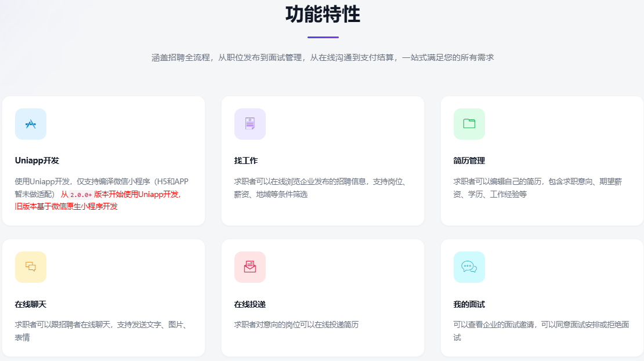Open the 我的面试 card title
Viewport: 644px width, 361px height.
pos(469,304)
